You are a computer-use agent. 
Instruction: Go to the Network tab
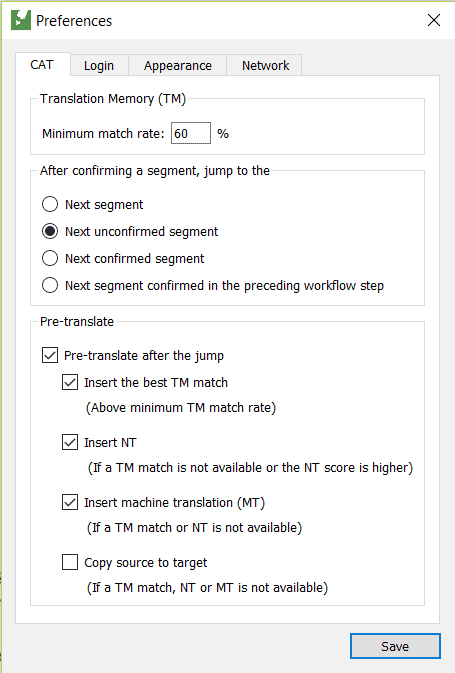point(265,65)
